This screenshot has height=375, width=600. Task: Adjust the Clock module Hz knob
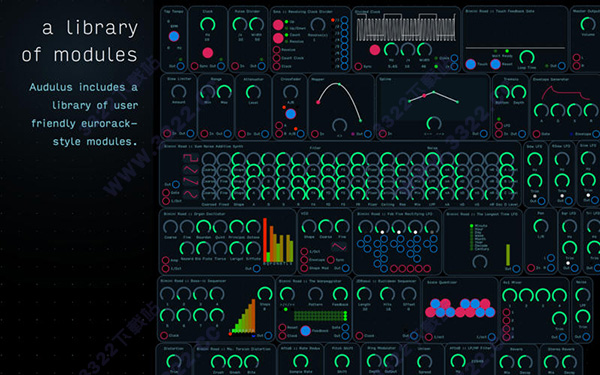click(208, 25)
